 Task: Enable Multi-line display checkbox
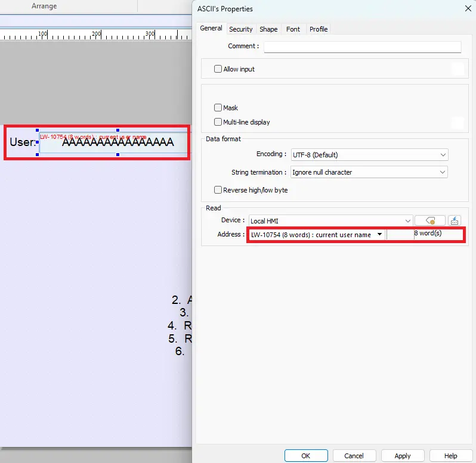click(x=218, y=122)
